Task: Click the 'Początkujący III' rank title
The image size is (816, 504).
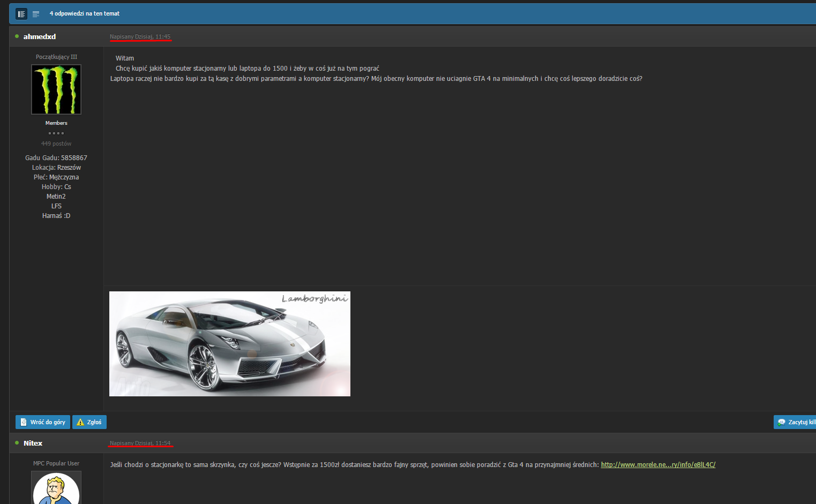Action: [56, 57]
